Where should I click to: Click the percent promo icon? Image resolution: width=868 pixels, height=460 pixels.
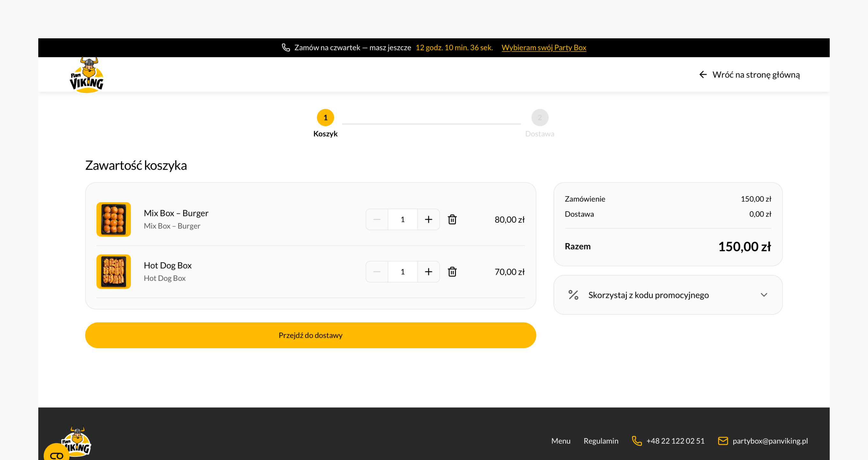(573, 295)
